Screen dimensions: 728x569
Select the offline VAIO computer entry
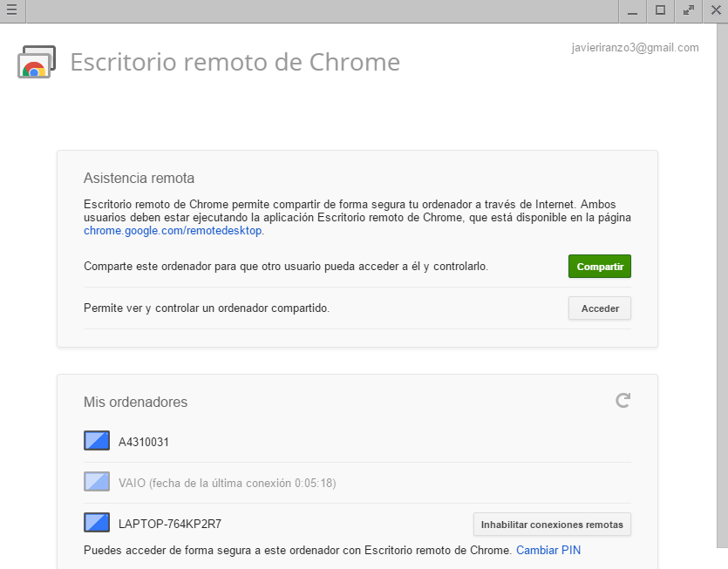point(227,483)
